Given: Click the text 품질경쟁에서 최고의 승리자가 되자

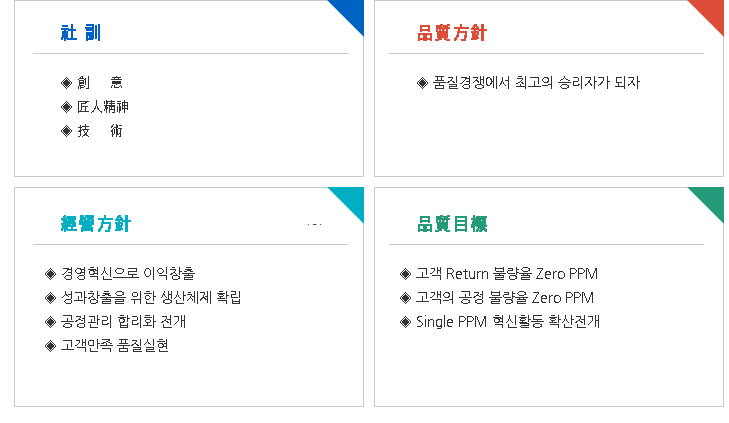Looking at the screenshot, I should [x=536, y=82].
